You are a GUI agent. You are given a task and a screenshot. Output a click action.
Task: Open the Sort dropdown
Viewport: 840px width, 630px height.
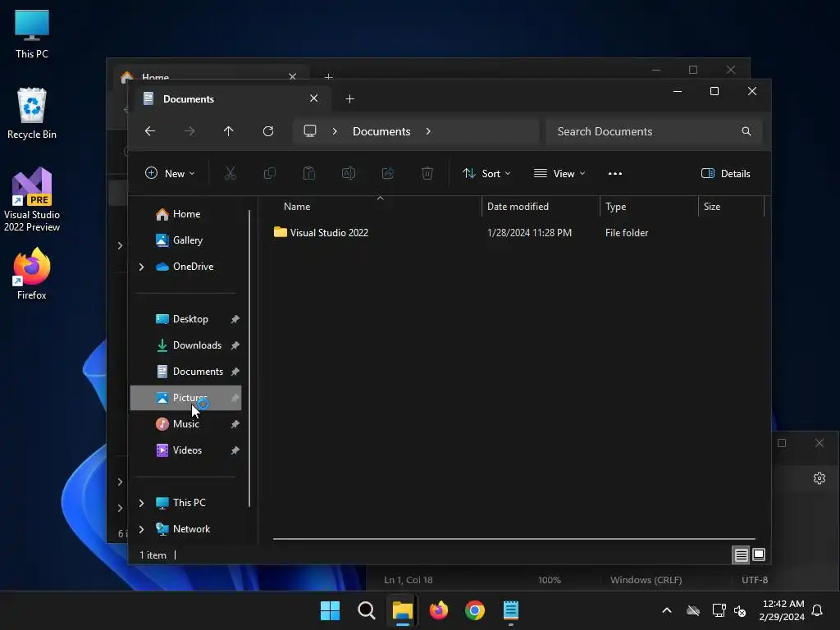[x=487, y=174]
